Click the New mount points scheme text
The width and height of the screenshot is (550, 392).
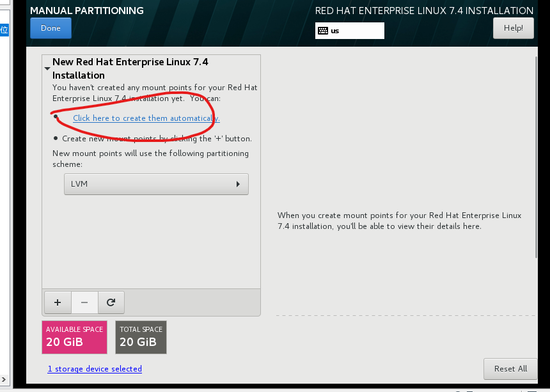pyautogui.click(x=150, y=159)
